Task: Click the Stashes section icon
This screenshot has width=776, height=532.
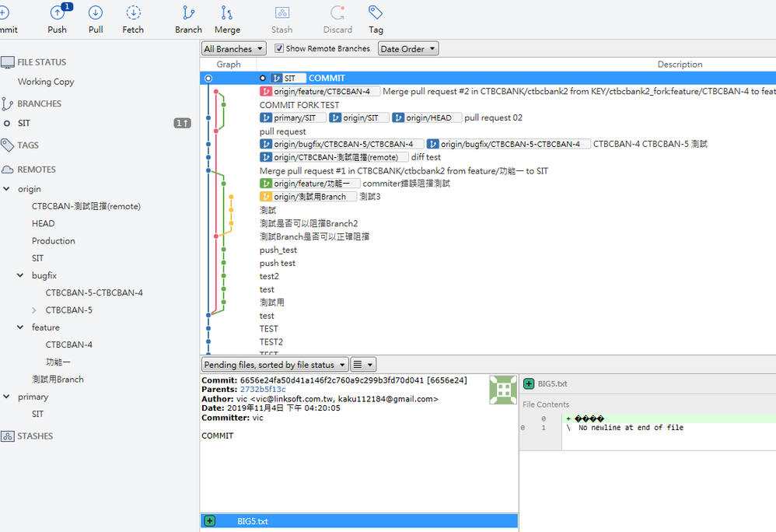Action: (8, 436)
